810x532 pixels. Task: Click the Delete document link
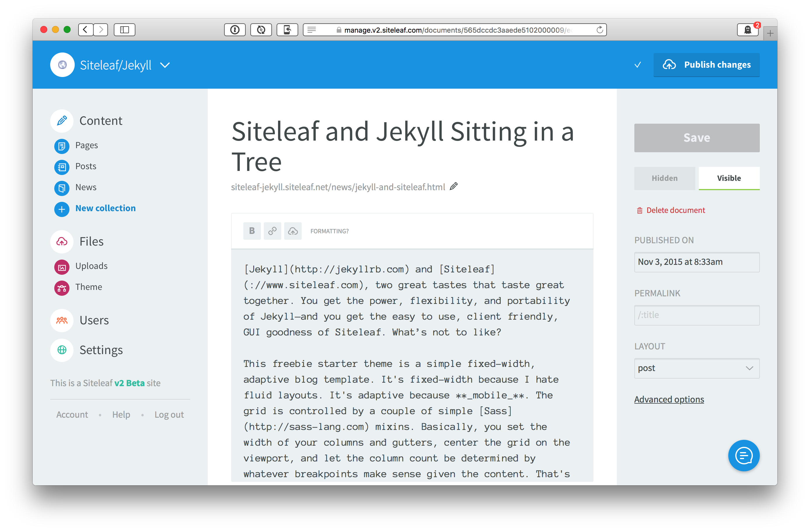point(676,210)
